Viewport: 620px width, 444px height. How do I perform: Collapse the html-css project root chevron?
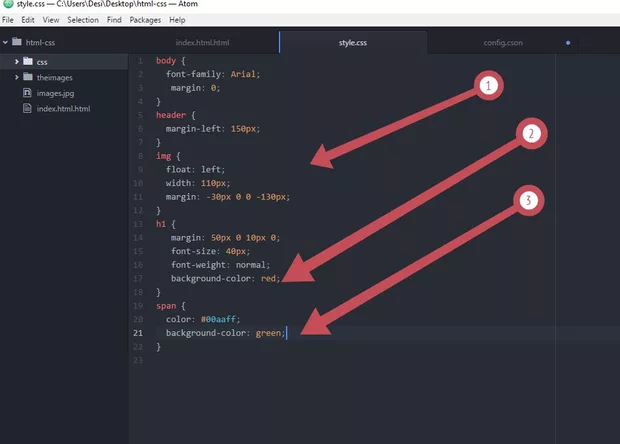pos(5,42)
